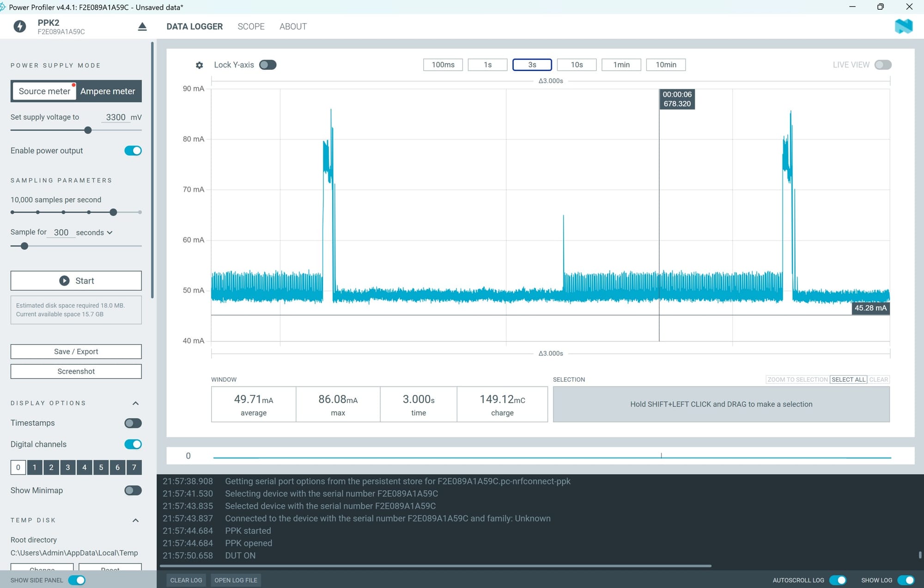
Task: Toggle digital channel 7
Action: 134,467
